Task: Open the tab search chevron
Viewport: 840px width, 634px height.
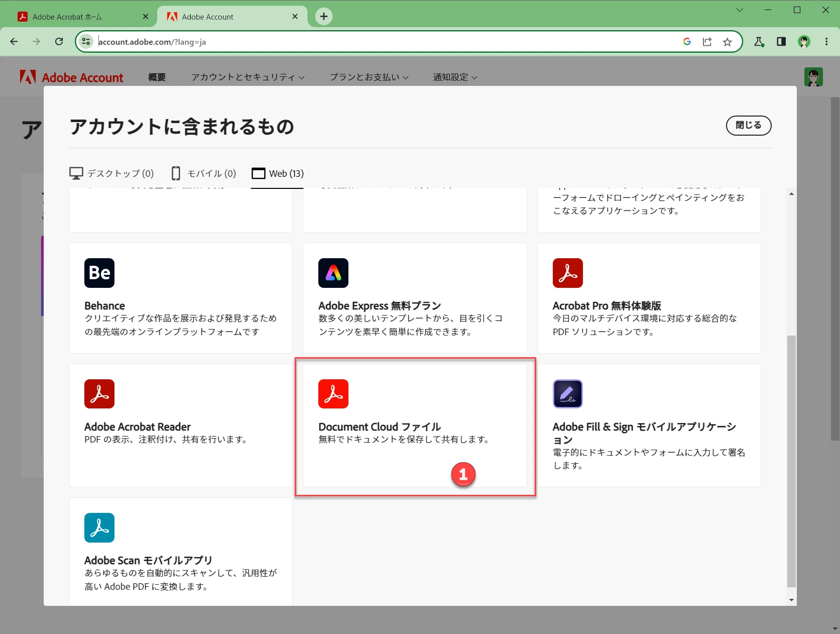Action: (740, 10)
